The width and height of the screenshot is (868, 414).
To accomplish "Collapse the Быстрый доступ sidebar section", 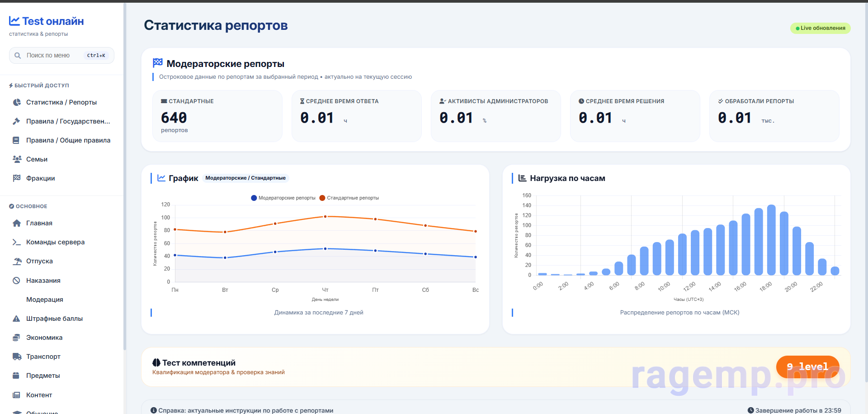I will tap(39, 86).
